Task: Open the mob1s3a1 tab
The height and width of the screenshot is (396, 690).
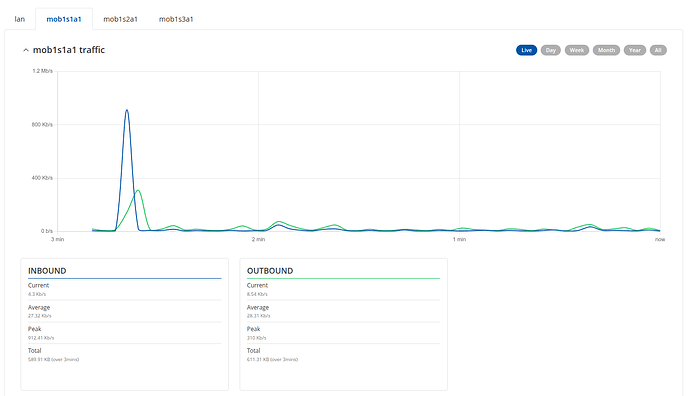Action: (x=176, y=19)
